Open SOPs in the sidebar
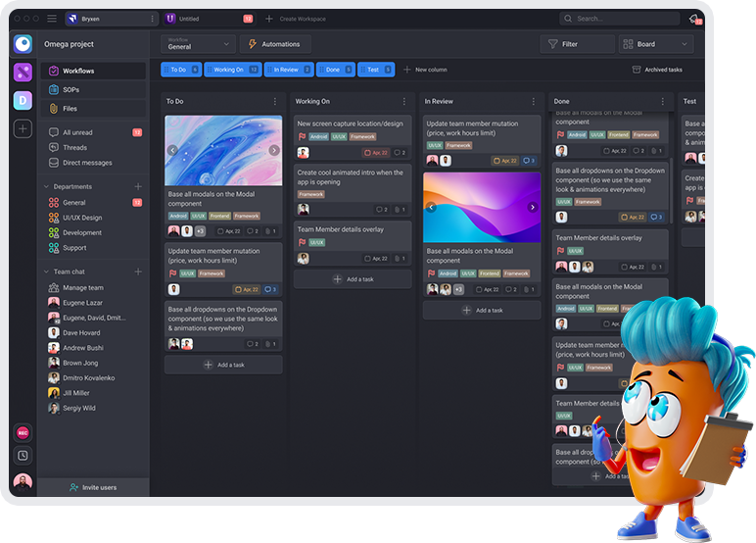Viewport: 756px width, 543px height. click(x=93, y=90)
